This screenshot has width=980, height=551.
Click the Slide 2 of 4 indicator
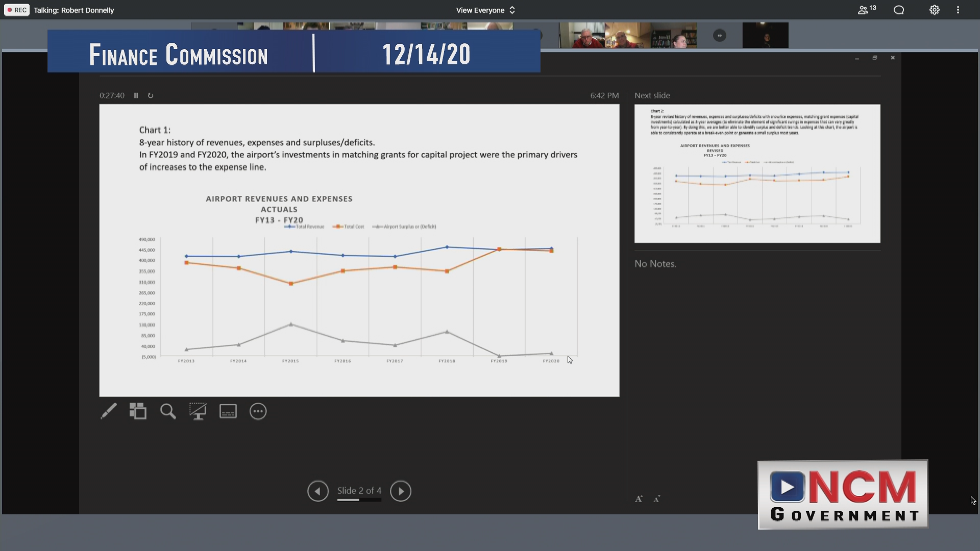click(359, 490)
